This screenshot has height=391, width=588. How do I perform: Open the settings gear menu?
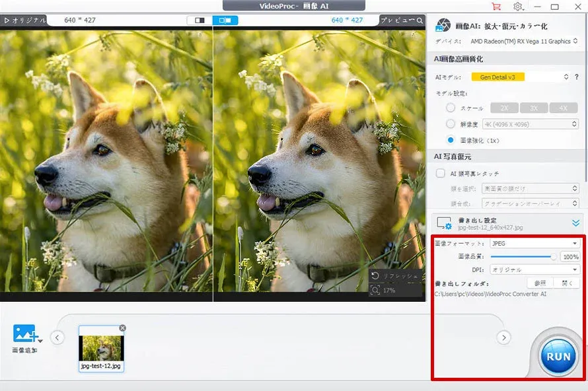tap(518, 7)
